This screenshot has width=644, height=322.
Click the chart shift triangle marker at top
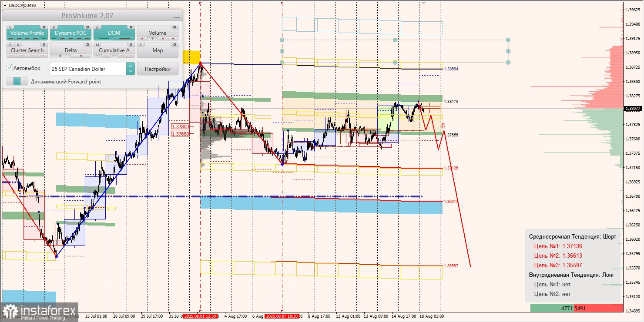pyautogui.click(x=423, y=3)
